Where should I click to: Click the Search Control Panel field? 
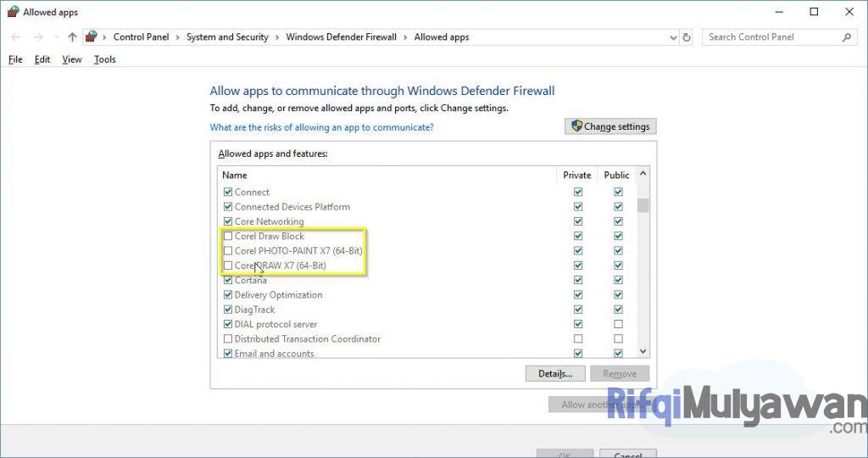[x=770, y=37]
